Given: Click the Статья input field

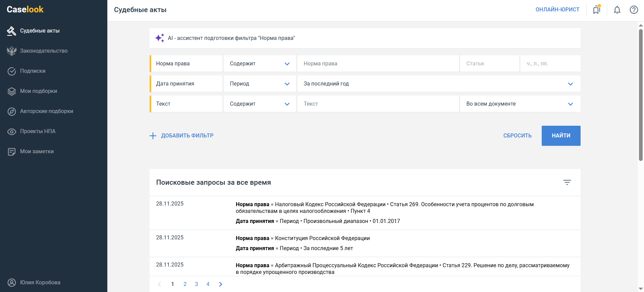Looking at the screenshot, I should (x=489, y=64).
